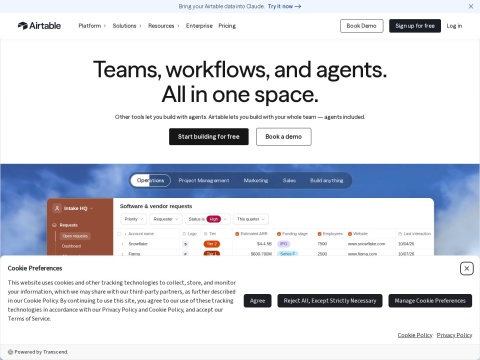Click the 7500 employees cell
The width and height of the screenshot is (480, 360).
click(322, 244)
